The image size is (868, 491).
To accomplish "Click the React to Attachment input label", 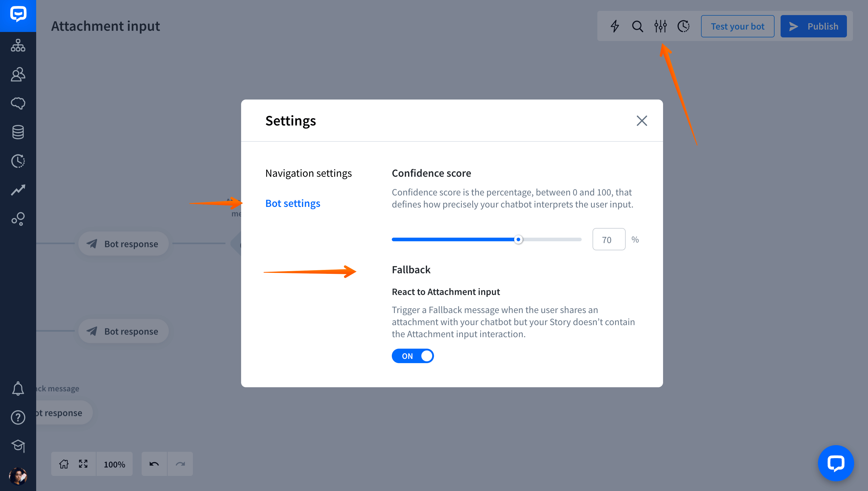I will click(x=446, y=292).
